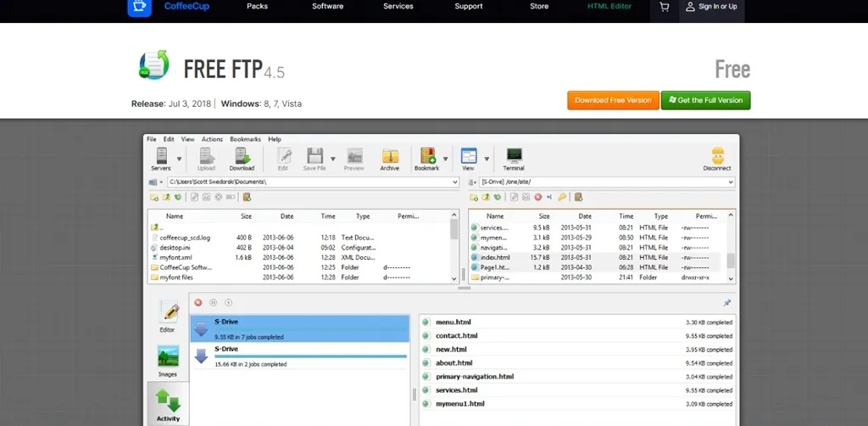The height and width of the screenshot is (426, 868).
Task: Click the green refresh icon in local pane
Action: (x=178, y=197)
